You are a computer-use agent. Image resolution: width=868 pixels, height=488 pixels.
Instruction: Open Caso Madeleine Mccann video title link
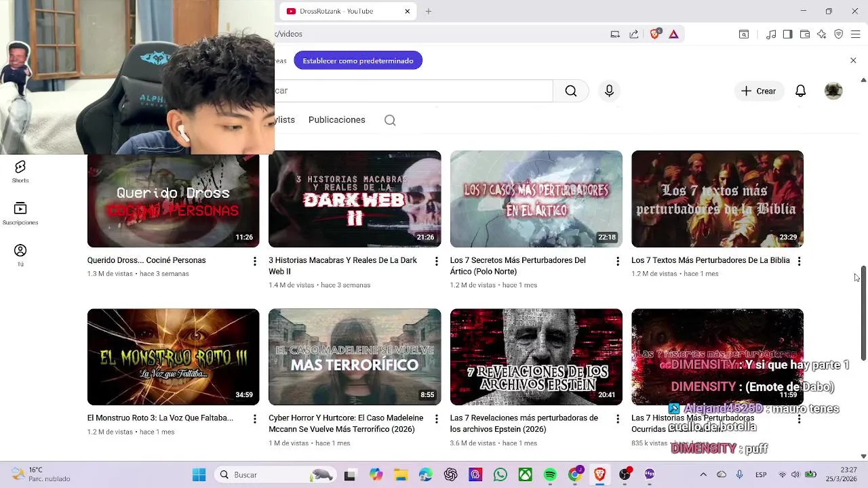pos(346,424)
